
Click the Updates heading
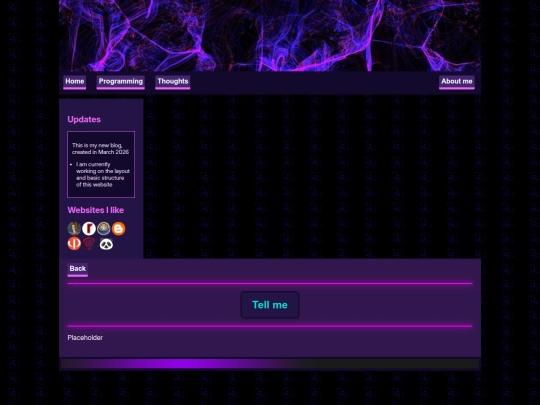[84, 120]
